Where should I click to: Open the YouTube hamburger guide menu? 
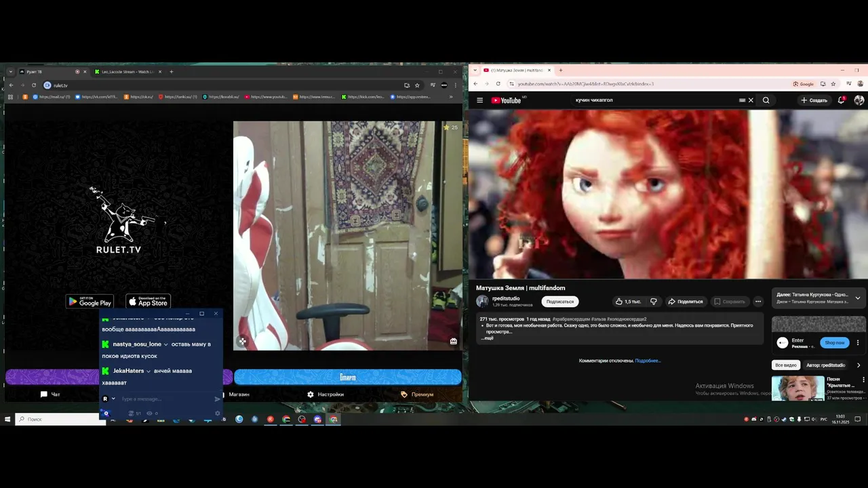tap(479, 100)
